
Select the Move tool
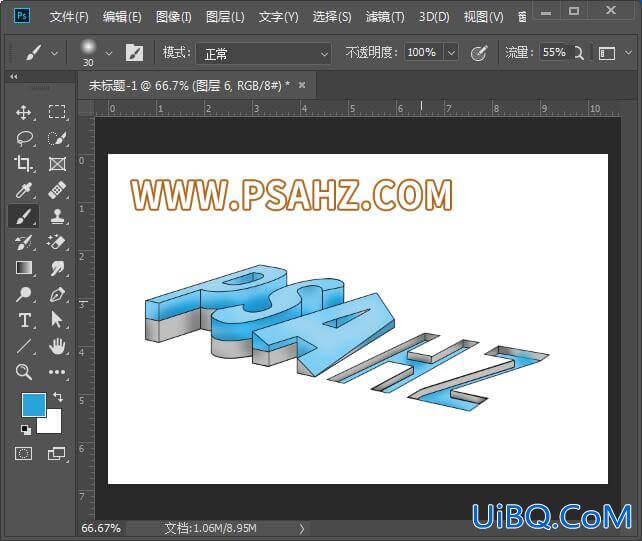24,112
